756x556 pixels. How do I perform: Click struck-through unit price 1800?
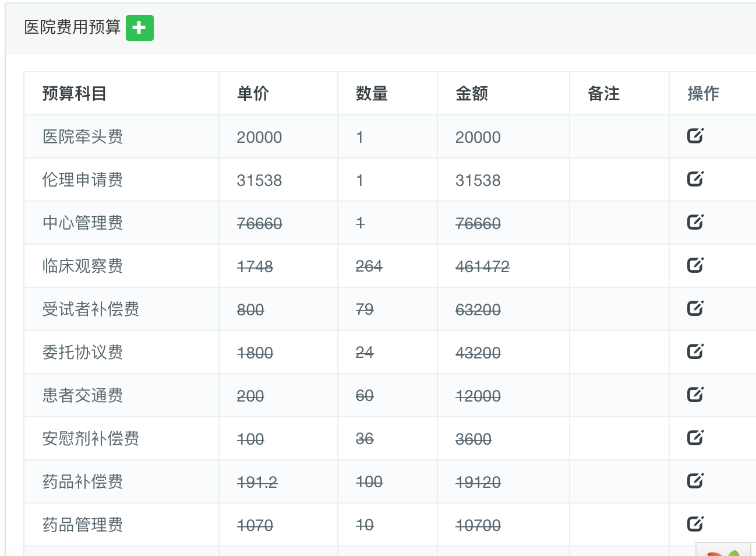click(x=255, y=353)
